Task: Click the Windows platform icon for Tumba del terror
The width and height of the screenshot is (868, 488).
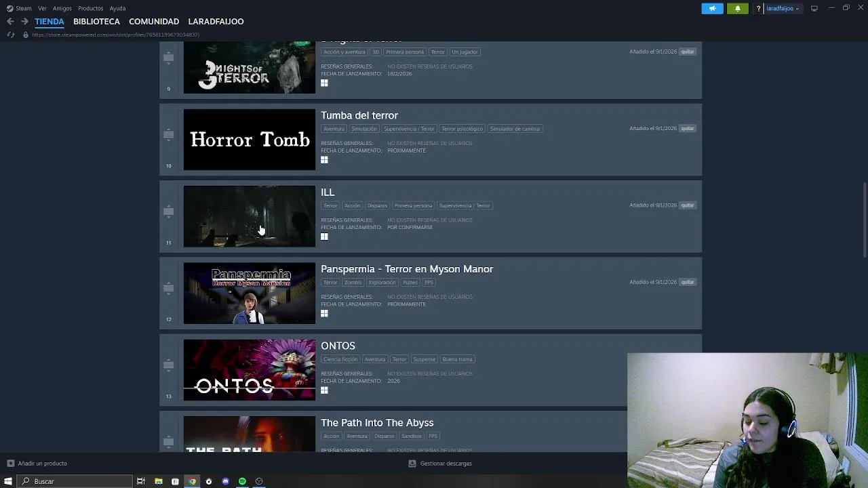Action: (x=324, y=160)
